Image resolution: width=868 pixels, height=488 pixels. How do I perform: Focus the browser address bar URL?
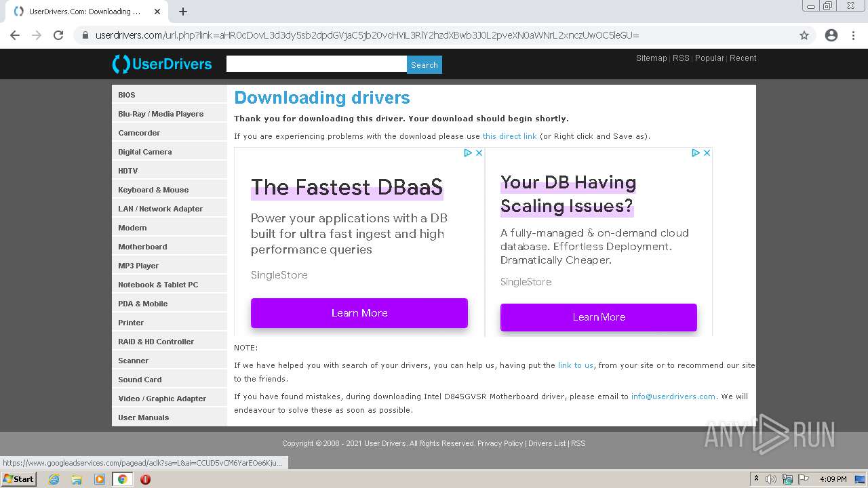[x=367, y=35]
